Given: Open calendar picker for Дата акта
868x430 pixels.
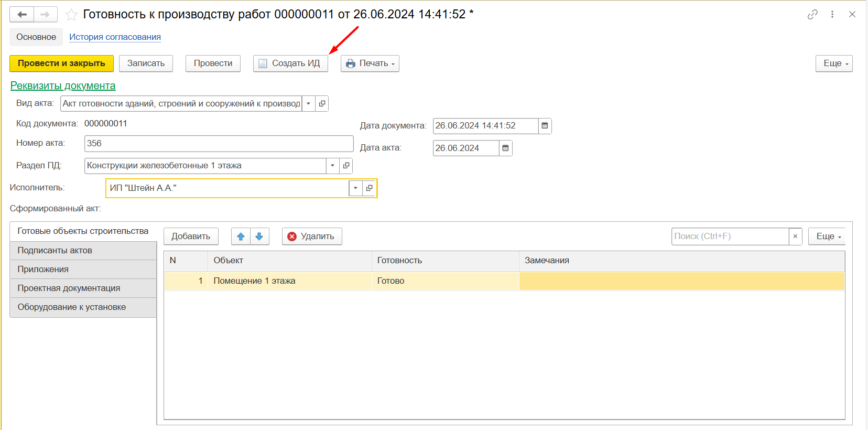Looking at the screenshot, I should [505, 148].
